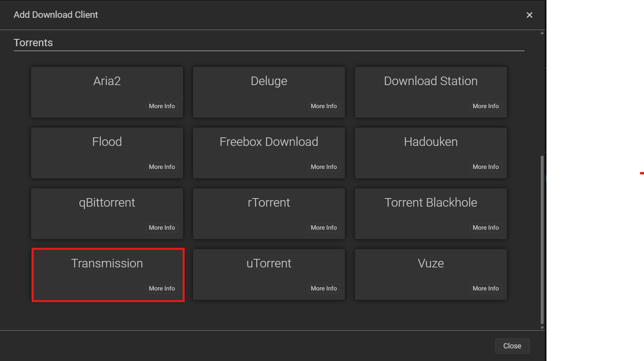
Task: Select the Download Station client card
Action: click(x=431, y=92)
